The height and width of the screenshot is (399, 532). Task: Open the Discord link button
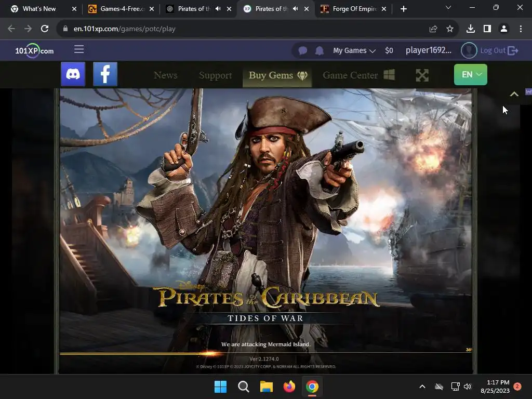73,74
